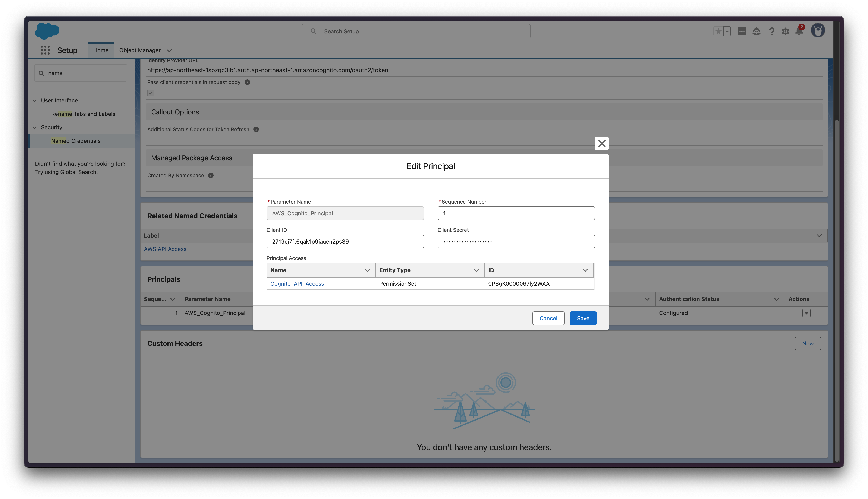The width and height of the screenshot is (868, 499).
Task: Open the Help question mark icon
Action: [x=771, y=31]
